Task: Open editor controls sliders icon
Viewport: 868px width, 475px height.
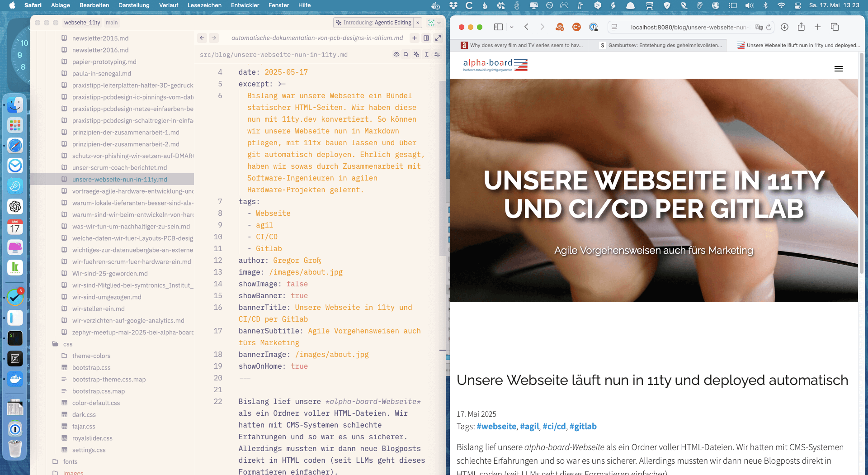Action: click(x=437, y=54)
